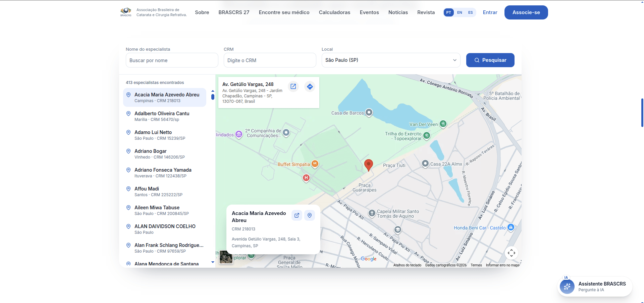Open BRASCRS 27 menu item
The height and width of the screenshot is (303, 644).
[x=234, y=12]
